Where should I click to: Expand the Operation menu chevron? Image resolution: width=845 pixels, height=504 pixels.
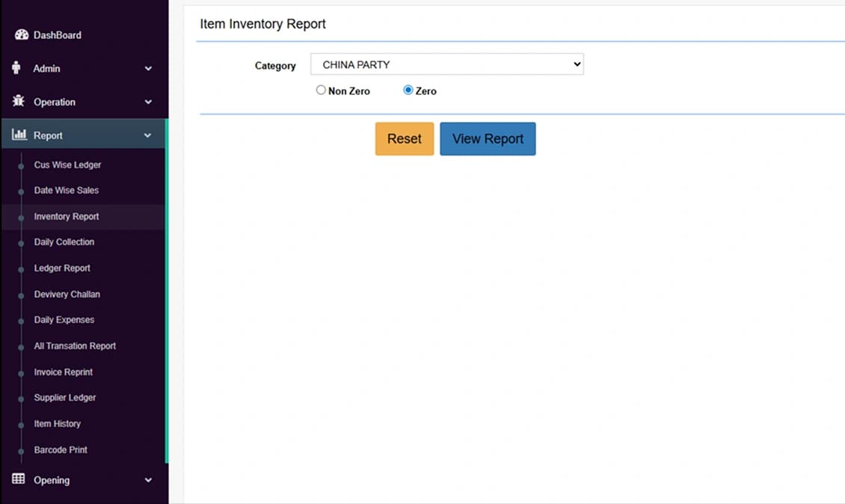(x=148, y=102)
